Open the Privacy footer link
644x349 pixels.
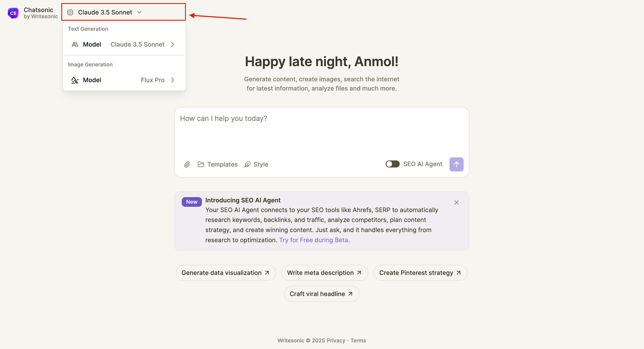[336, 341]
